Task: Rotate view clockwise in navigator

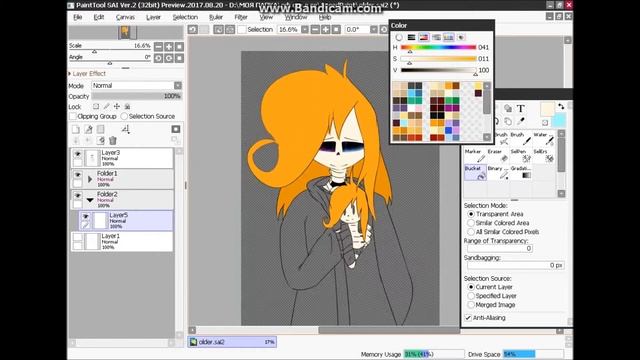Action: [169, 58]
